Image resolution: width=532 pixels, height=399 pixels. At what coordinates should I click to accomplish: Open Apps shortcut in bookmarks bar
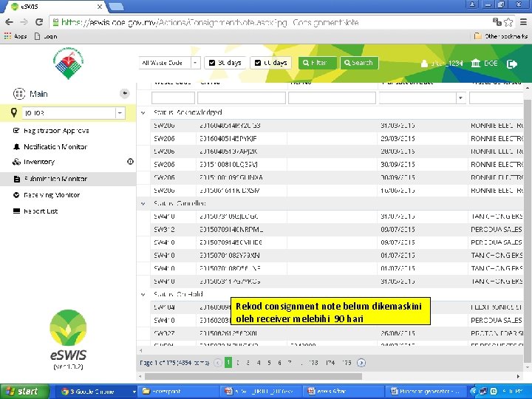16,36
